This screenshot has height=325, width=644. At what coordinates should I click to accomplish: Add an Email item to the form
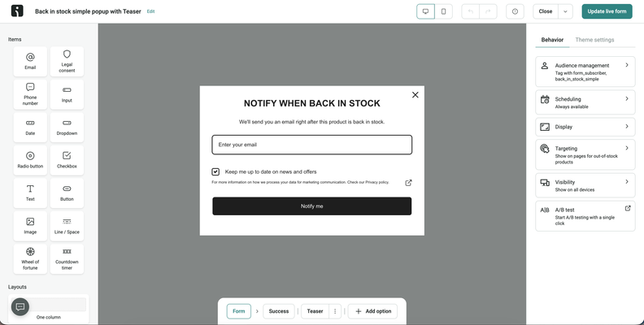(x=30, y=62)
